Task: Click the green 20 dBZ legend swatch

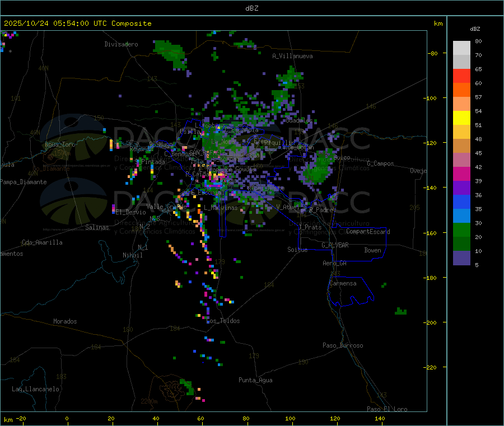Action: point(461,230)
